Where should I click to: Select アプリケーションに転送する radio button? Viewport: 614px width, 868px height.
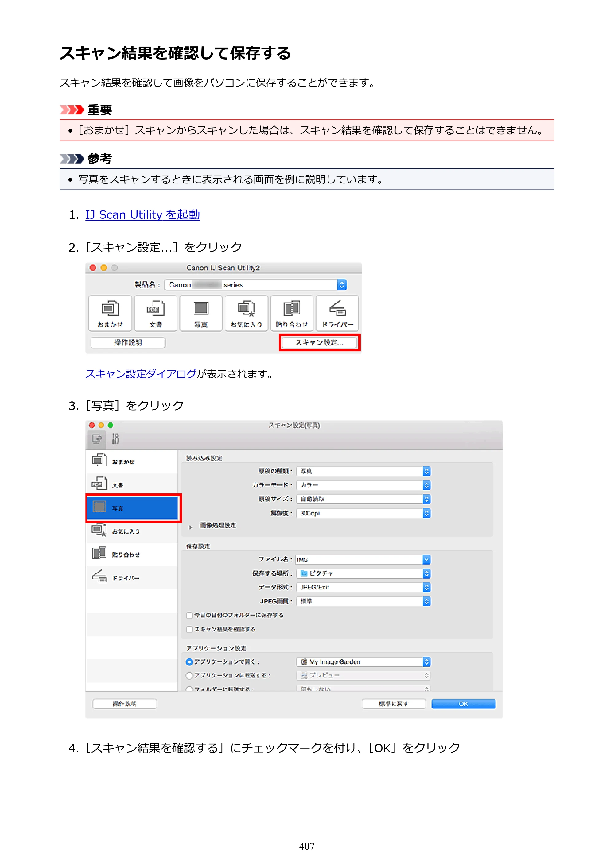(x=189, y=676)
